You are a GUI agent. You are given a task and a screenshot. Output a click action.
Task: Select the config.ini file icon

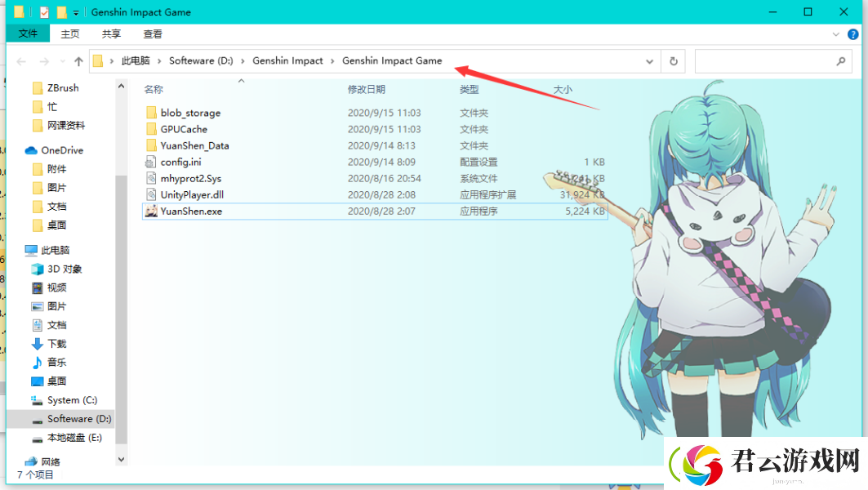coord(150,163)
